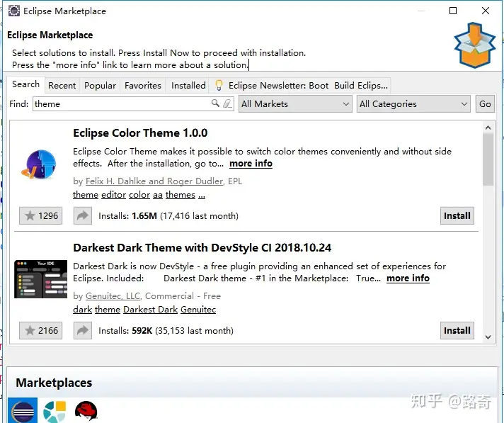Open the Darkest Dark Theme thumbnail

pyautogui.click(x=41, y=279)
